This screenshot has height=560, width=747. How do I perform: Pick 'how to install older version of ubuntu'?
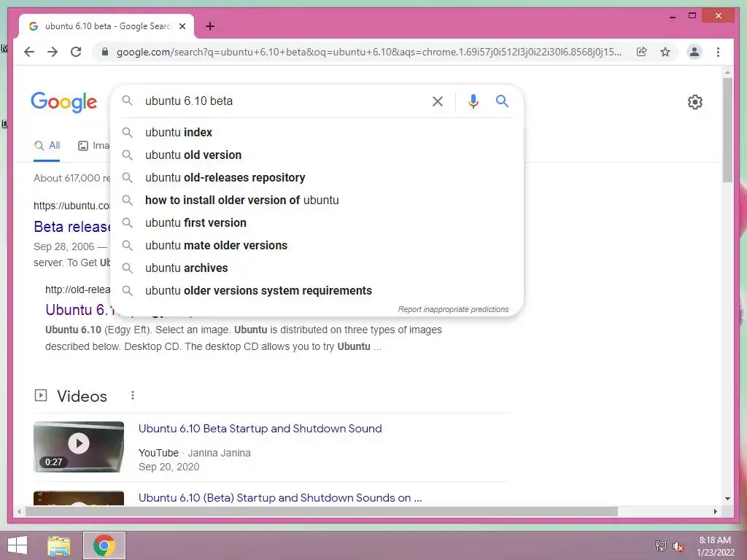317,200
